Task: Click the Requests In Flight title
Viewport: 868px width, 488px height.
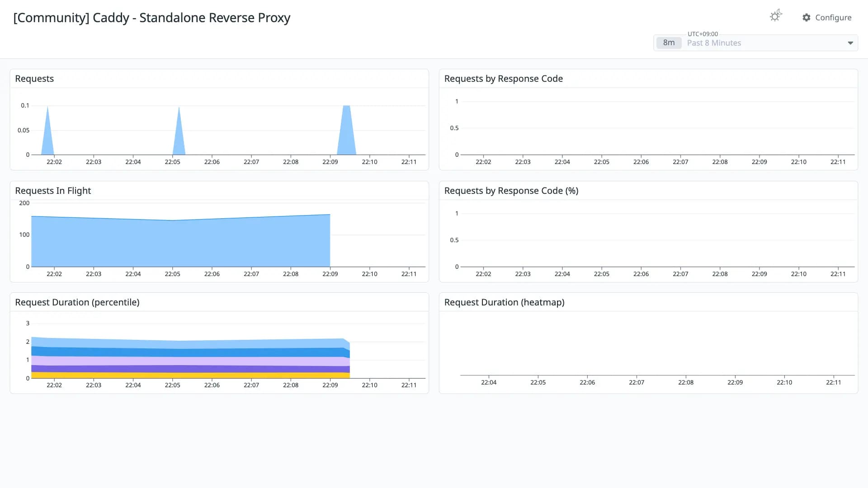Action: point(53,191)
